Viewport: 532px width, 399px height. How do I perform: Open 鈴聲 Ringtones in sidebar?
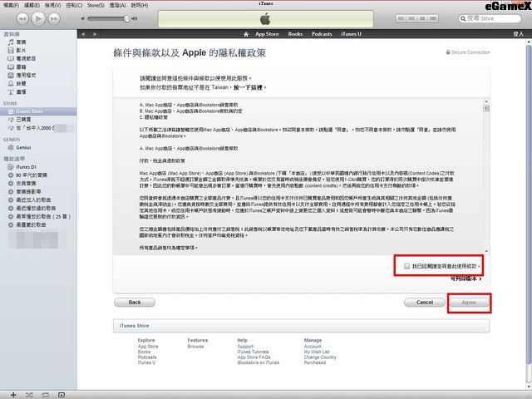coord(21,83)
